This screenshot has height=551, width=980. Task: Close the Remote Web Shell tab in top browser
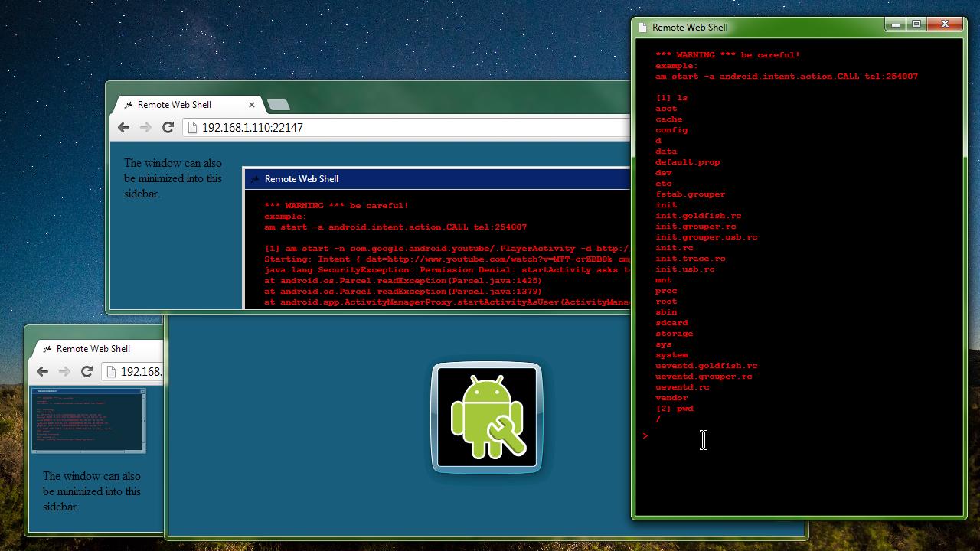coord(251,105)
